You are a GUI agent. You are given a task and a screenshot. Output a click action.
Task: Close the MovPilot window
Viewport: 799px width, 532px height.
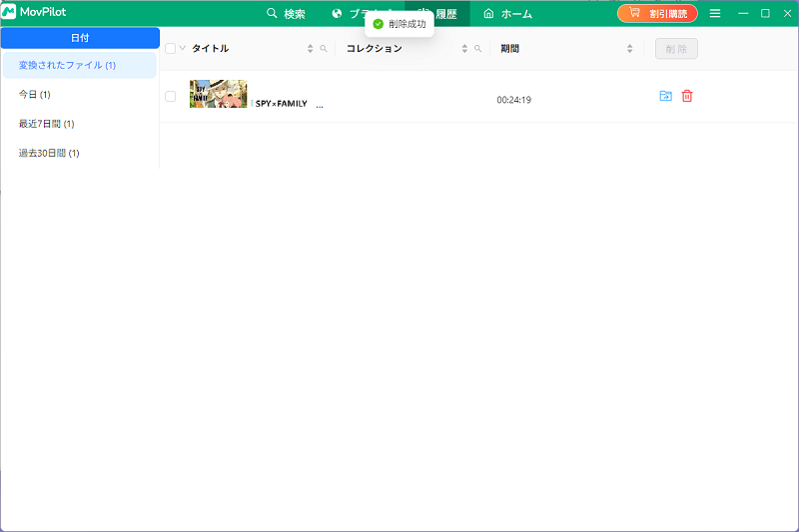tap(787, 13)
